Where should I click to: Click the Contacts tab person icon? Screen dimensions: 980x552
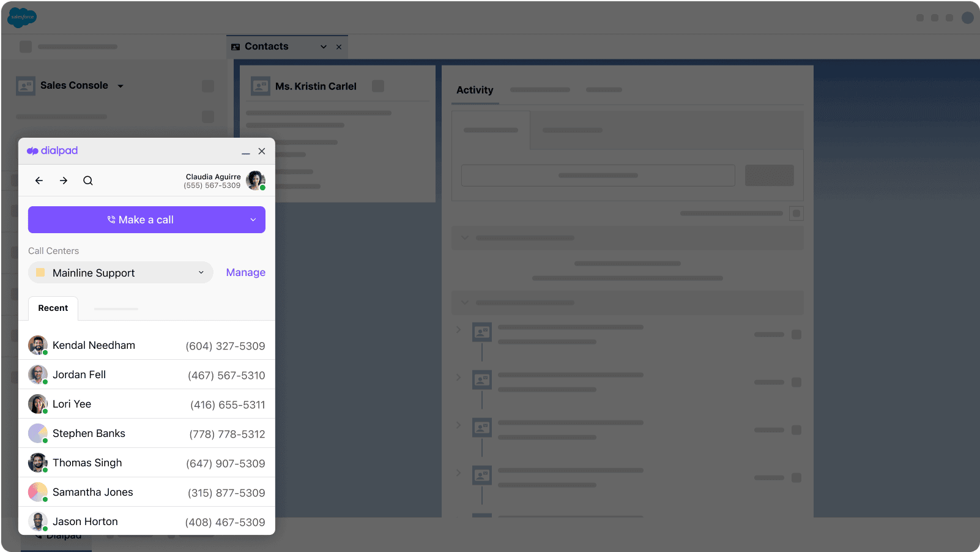coord(236,46)
